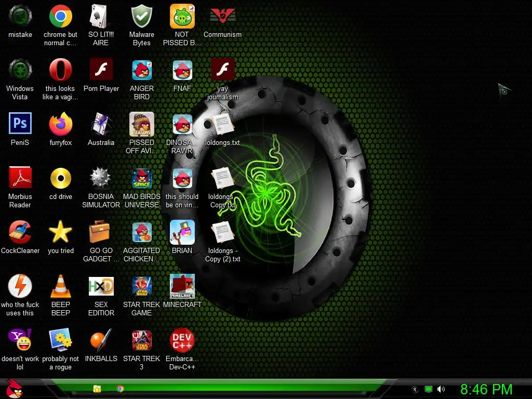Select the 'AGGITATED CHICKEN...' Rio icon
Image resolution: width=532 pixels, height=399 pixels.
click(142, 232)
